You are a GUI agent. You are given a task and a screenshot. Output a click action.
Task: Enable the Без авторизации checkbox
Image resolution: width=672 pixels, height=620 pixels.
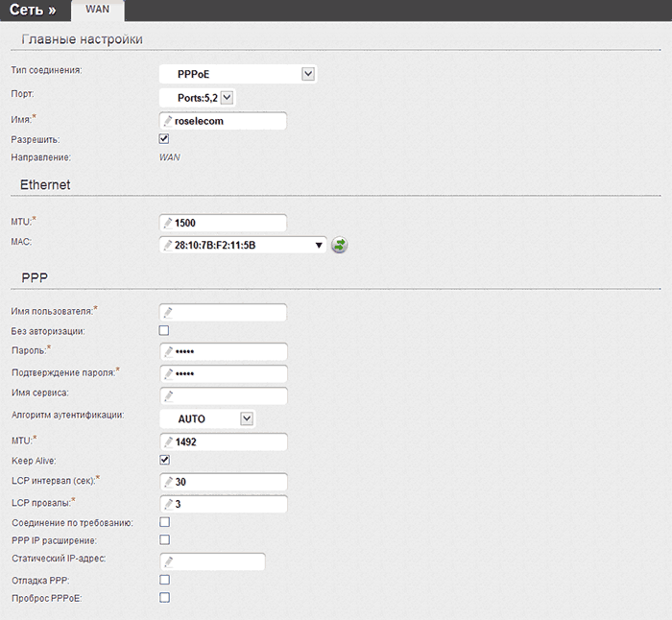click(164, 330)
